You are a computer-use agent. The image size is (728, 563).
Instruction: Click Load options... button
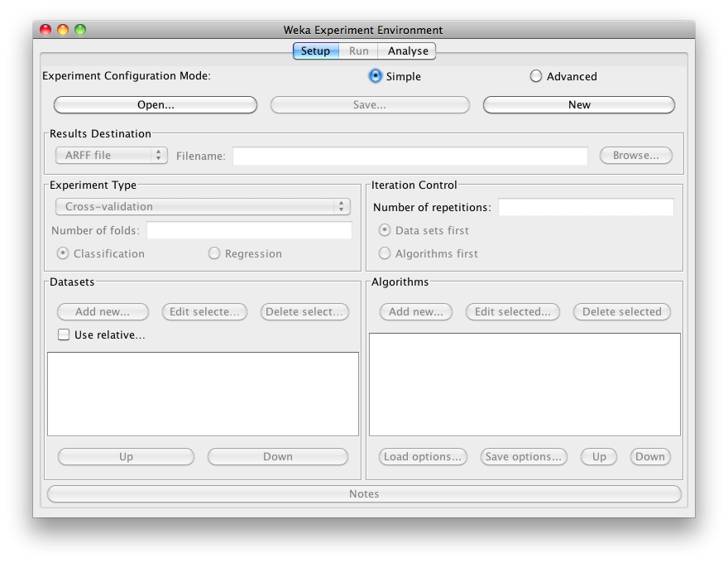[x=423, y=457]
